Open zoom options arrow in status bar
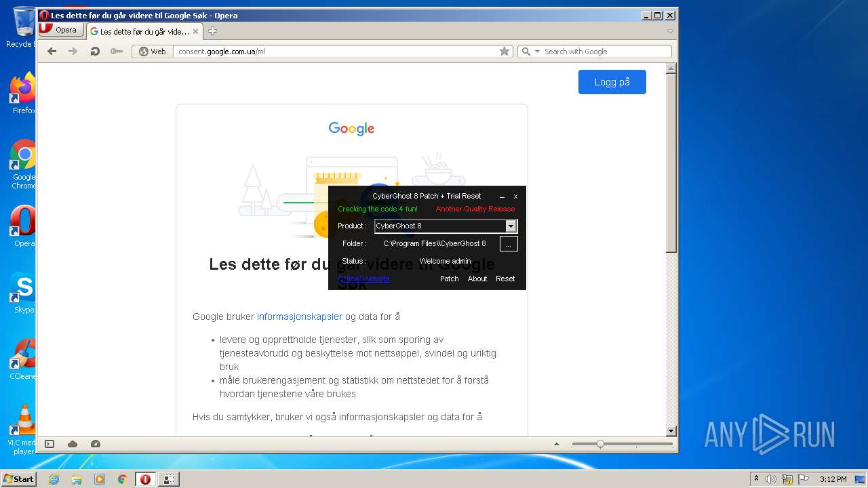 point(557,444)
